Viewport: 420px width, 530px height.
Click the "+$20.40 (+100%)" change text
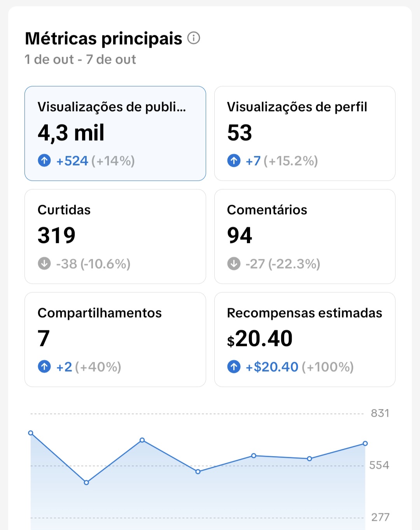tap(300, 367)
